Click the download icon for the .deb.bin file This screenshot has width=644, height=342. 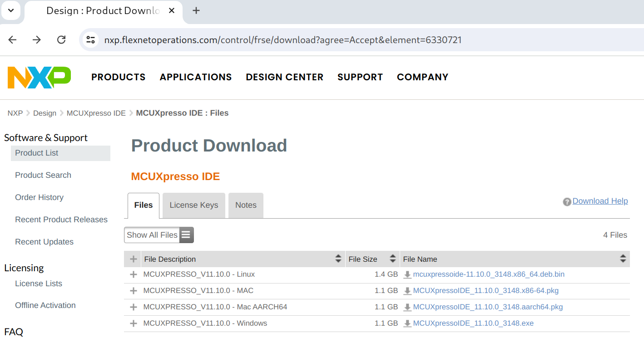407,274
